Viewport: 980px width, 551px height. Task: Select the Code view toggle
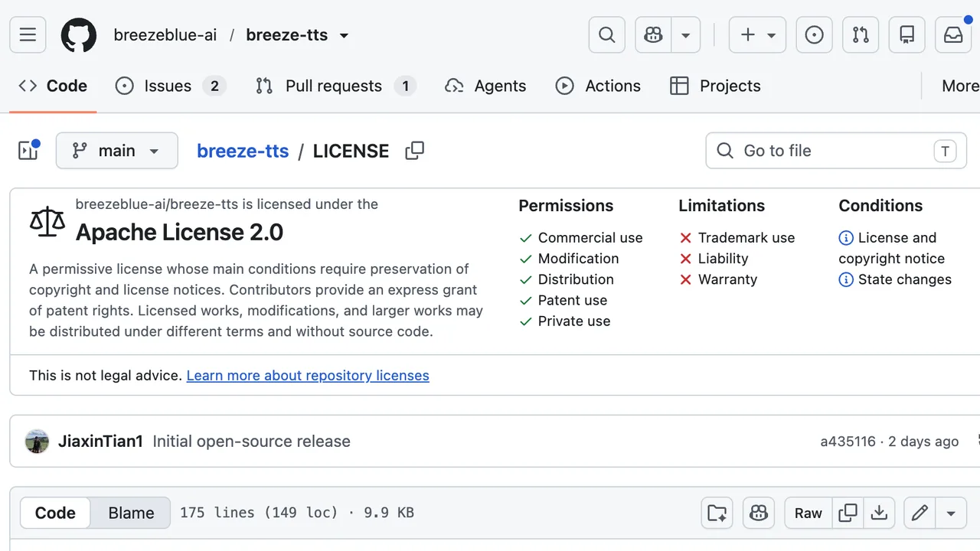tap(55, 513)
